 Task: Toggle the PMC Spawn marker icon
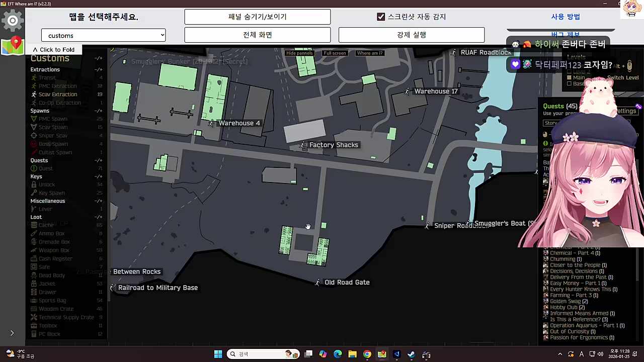(34, 119)
